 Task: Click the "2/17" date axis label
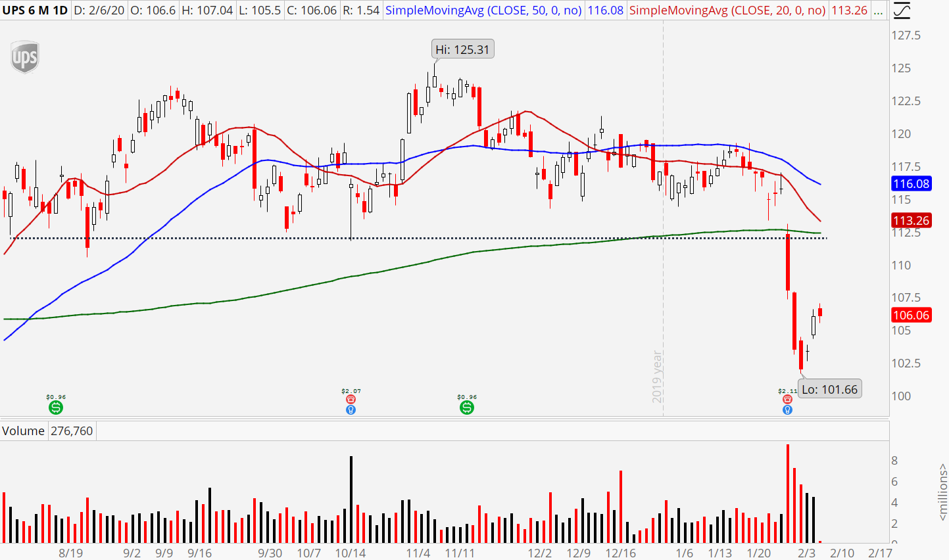coord(881,553)
